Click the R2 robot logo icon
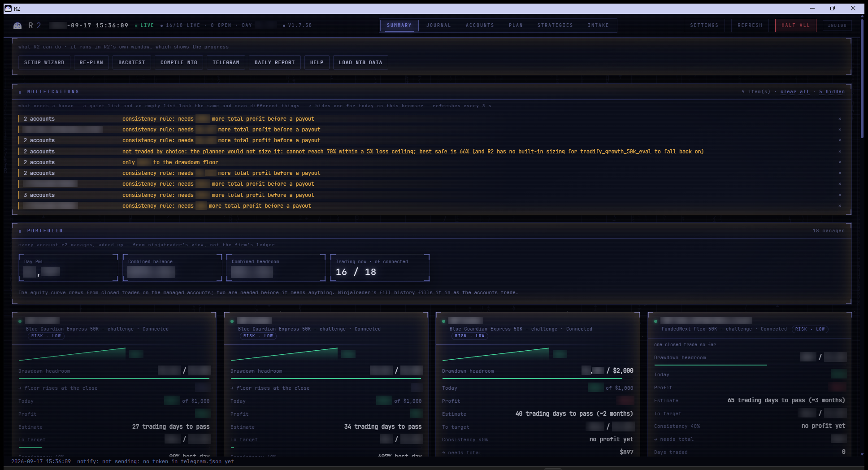Screen dimensions: 868x470 (x=17, y=26)
